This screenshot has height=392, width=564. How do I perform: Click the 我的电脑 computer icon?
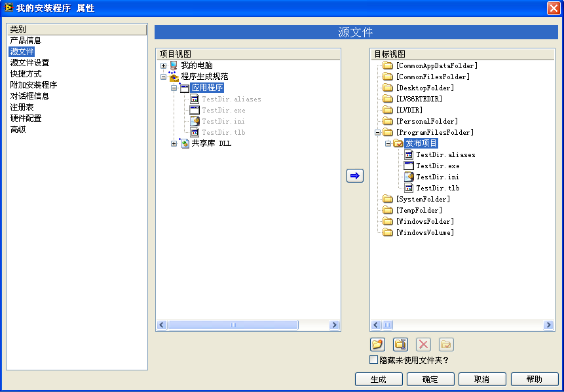pos(174,65)
